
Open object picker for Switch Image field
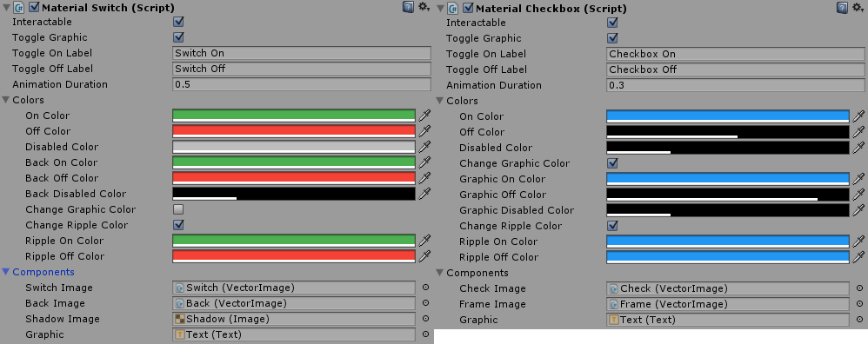tap(425, 288)
